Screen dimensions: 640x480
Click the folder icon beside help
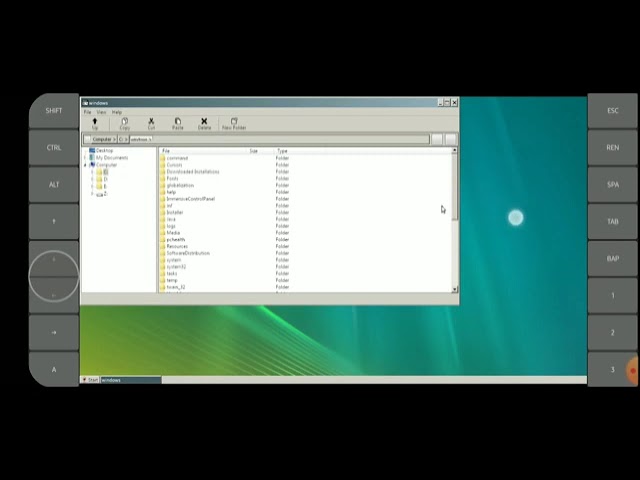162,192
